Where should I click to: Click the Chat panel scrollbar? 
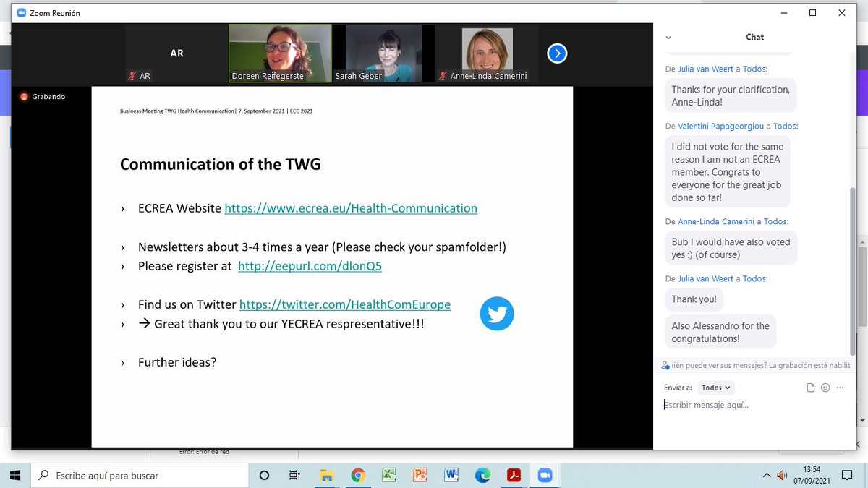(852, 271)
